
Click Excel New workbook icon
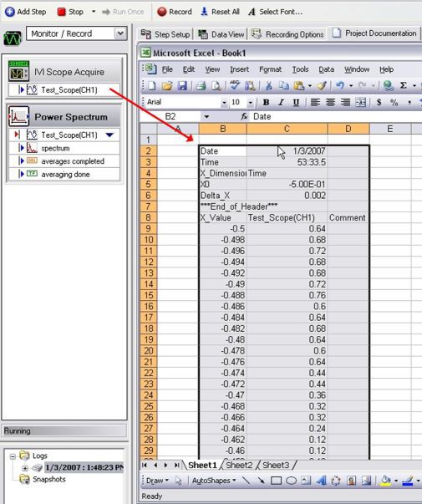[x=152, y=86]
